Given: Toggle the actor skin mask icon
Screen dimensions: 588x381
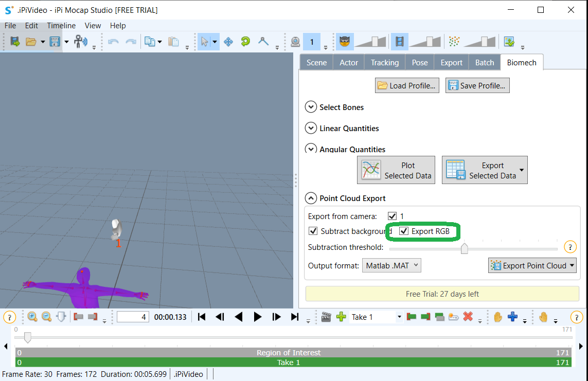Looking at the screenshot, I should (x=345, y=41).
